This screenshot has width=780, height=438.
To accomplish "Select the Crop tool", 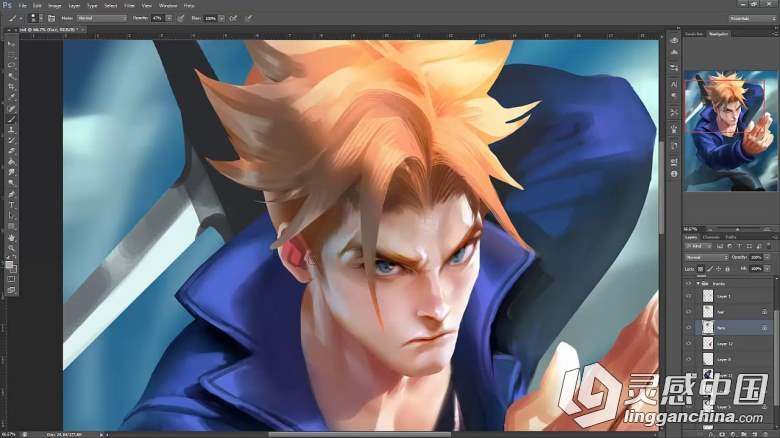I will point(11,87).
